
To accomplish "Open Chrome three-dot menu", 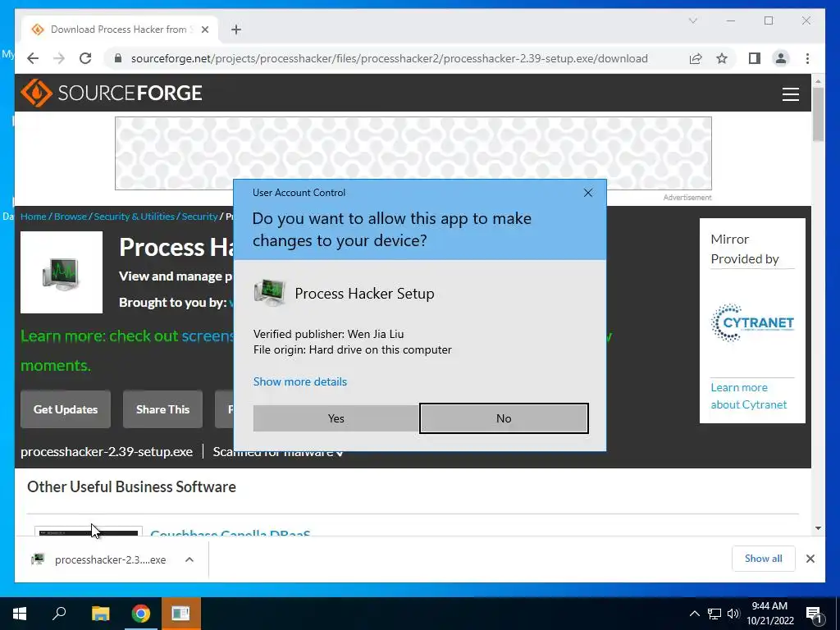I will (807, 58).
